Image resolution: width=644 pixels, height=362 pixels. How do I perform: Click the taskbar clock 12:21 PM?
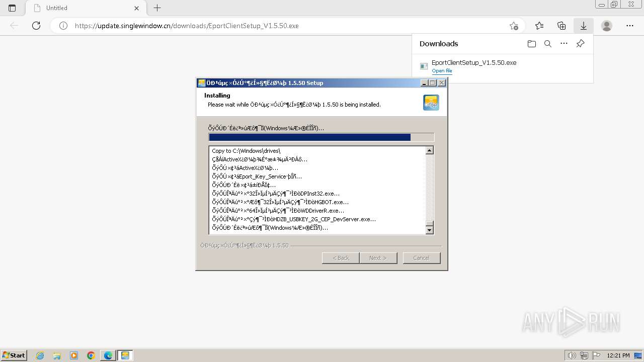click(x=618, y=355)
